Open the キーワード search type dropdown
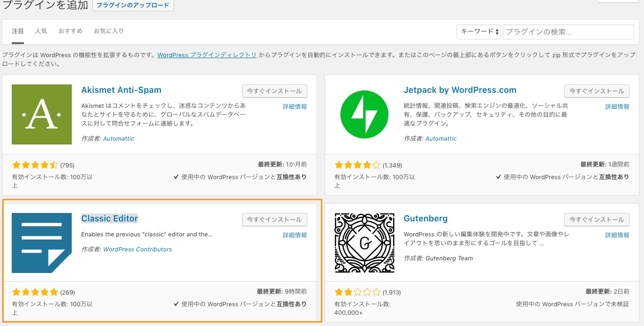 [478, 31]
